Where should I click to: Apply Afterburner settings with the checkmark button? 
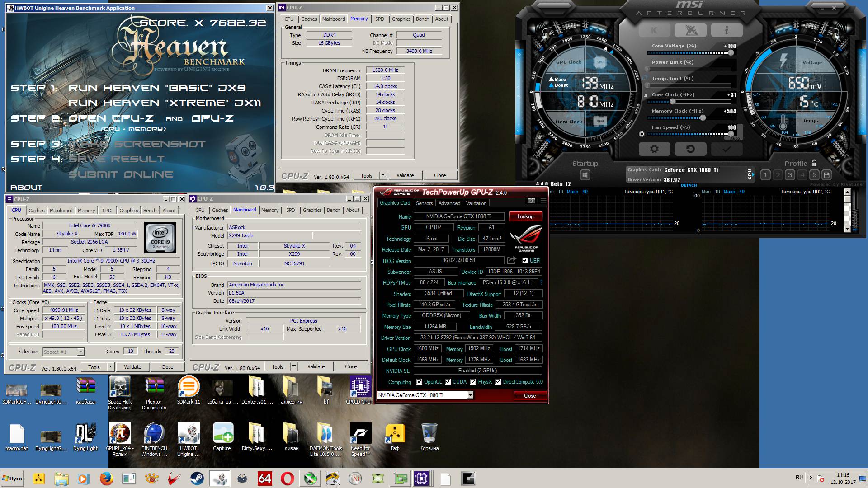726,149
